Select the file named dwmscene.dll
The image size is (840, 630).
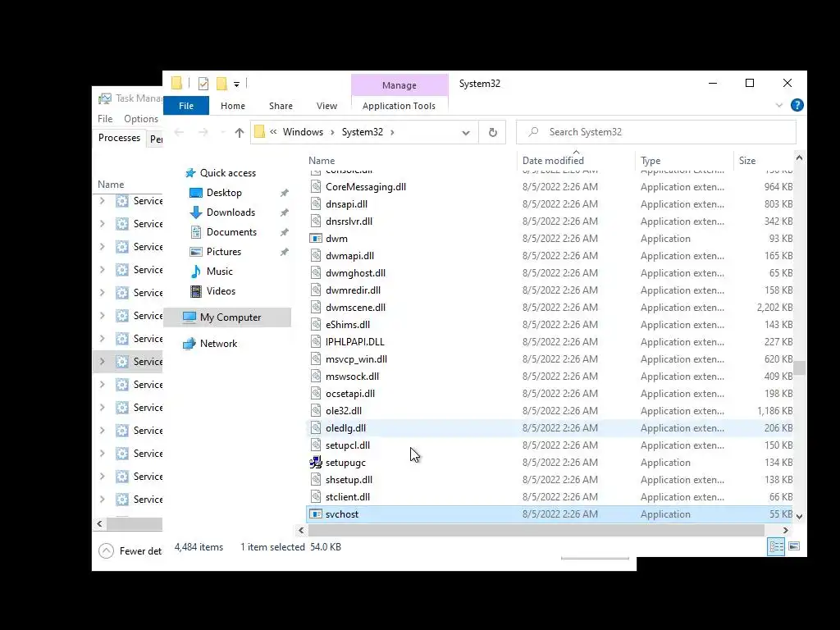pos(355,308)
